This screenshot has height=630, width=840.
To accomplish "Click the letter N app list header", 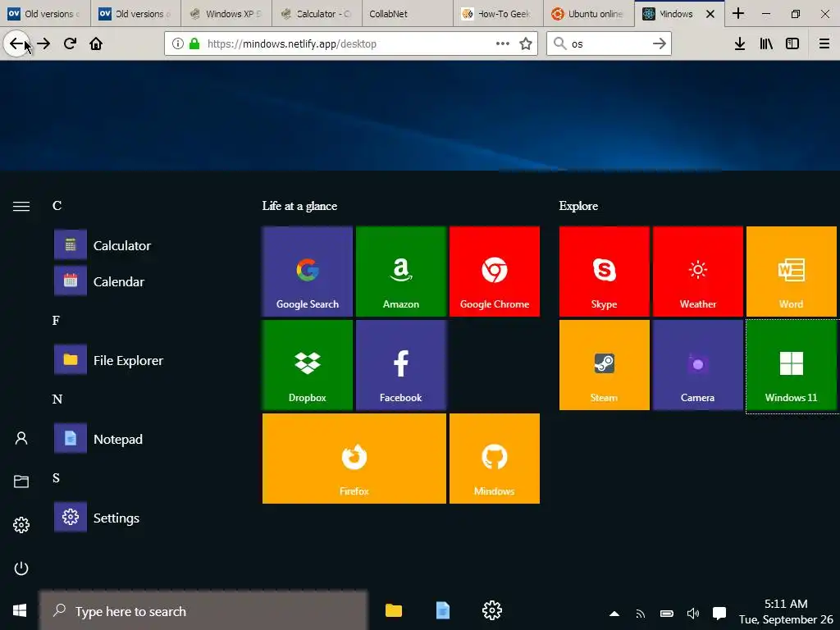I will point(57,399).
